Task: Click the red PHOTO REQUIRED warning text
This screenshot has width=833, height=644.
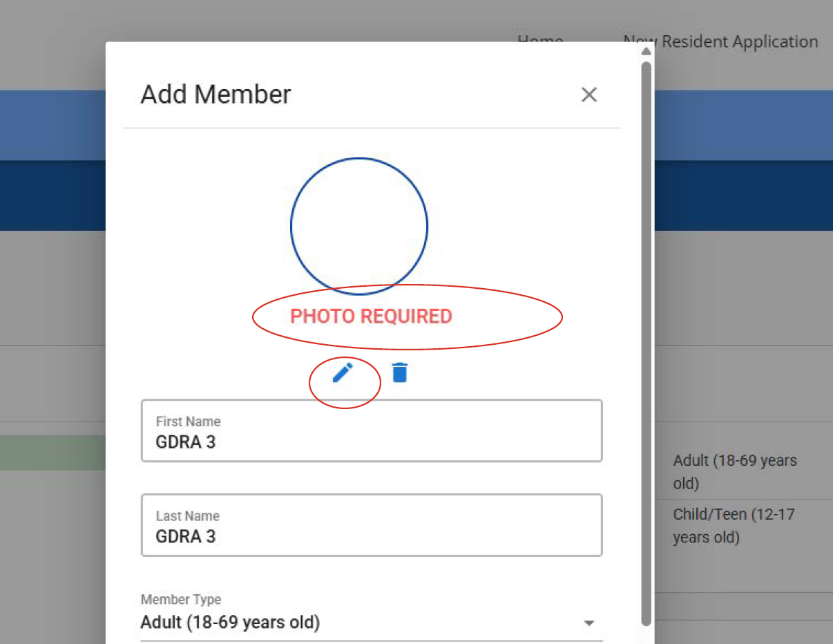Action: pos(371,316)
